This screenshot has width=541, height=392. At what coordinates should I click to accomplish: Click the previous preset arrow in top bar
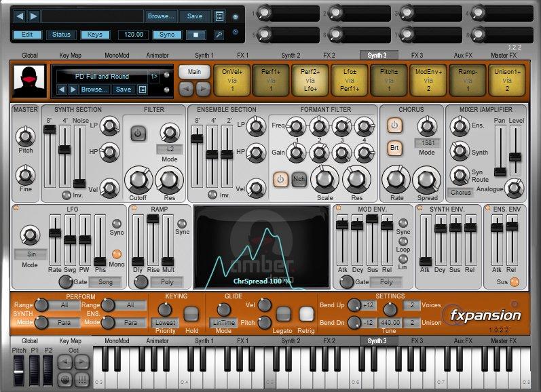[20, 16]
